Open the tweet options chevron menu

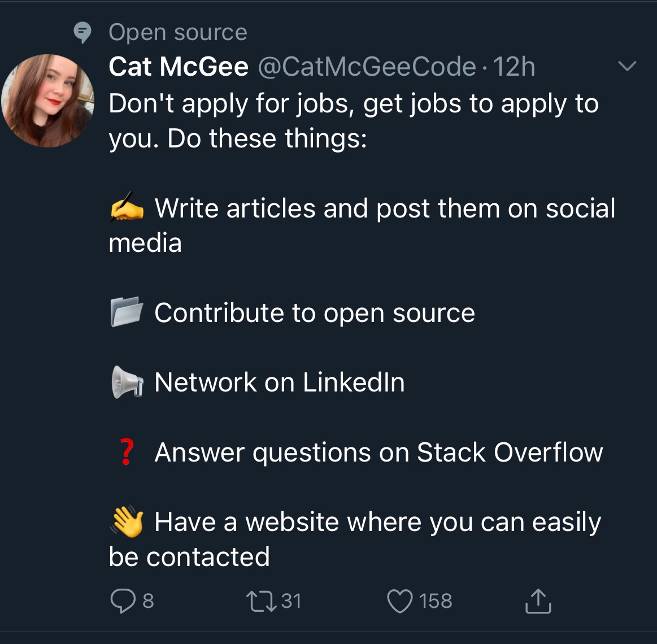coord(628,67)
